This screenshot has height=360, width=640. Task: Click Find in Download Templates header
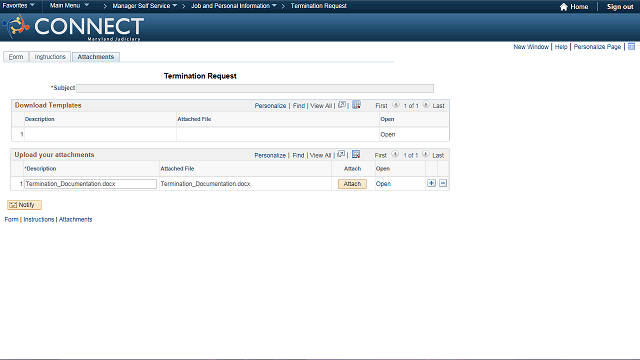[299, 106]
